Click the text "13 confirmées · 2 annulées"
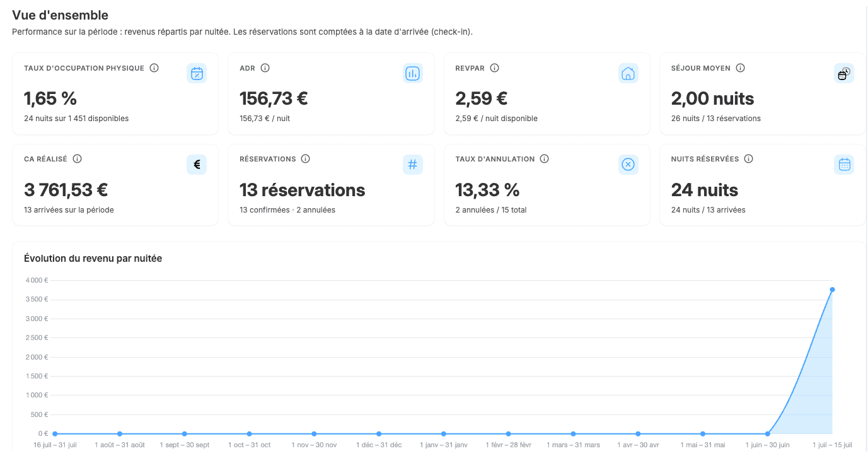The width and height of the screenshot is (868, 463). (x=287, y=210)
